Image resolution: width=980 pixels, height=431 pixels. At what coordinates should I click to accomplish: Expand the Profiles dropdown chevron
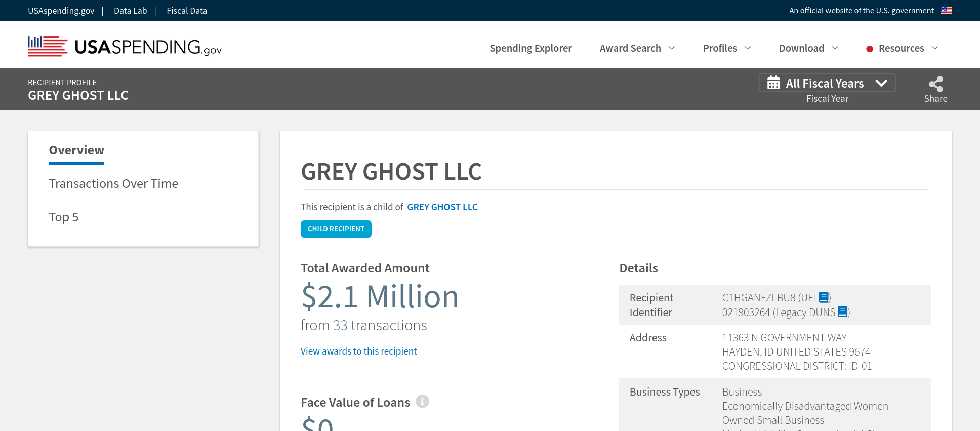pyautogui.click(x=748, y=48)
